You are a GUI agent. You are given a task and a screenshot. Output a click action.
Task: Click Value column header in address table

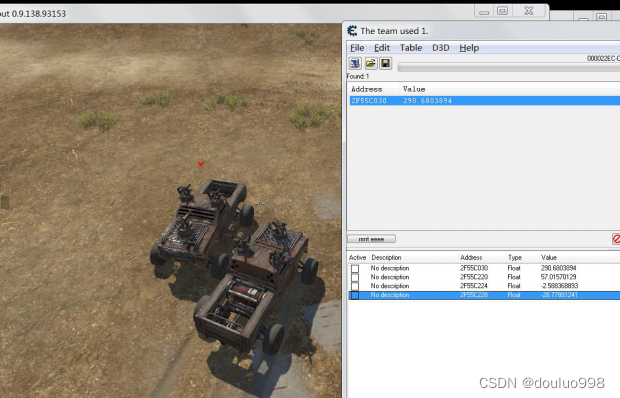click(x=549, y=257)
